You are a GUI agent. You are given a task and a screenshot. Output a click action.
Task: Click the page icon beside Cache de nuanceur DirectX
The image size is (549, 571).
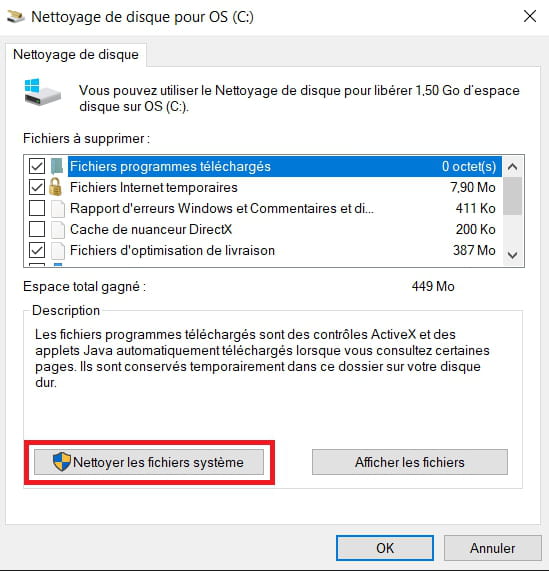click(58, 230)
